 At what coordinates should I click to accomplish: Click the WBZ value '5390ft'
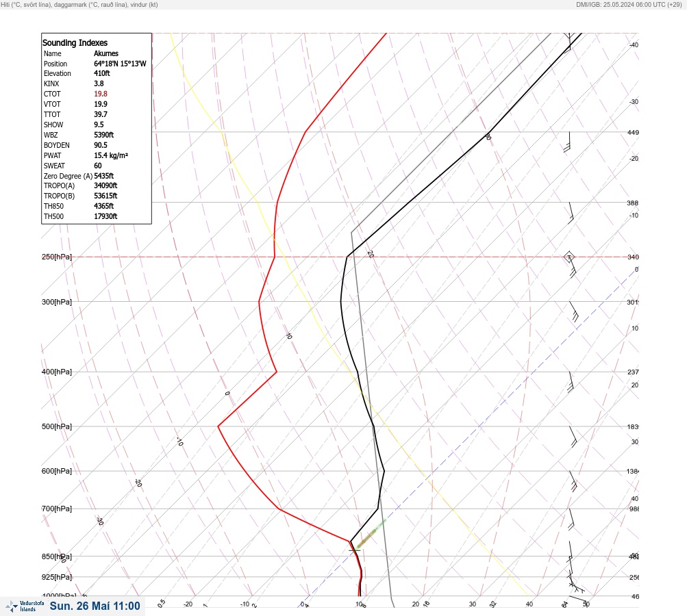click(104, 135)
